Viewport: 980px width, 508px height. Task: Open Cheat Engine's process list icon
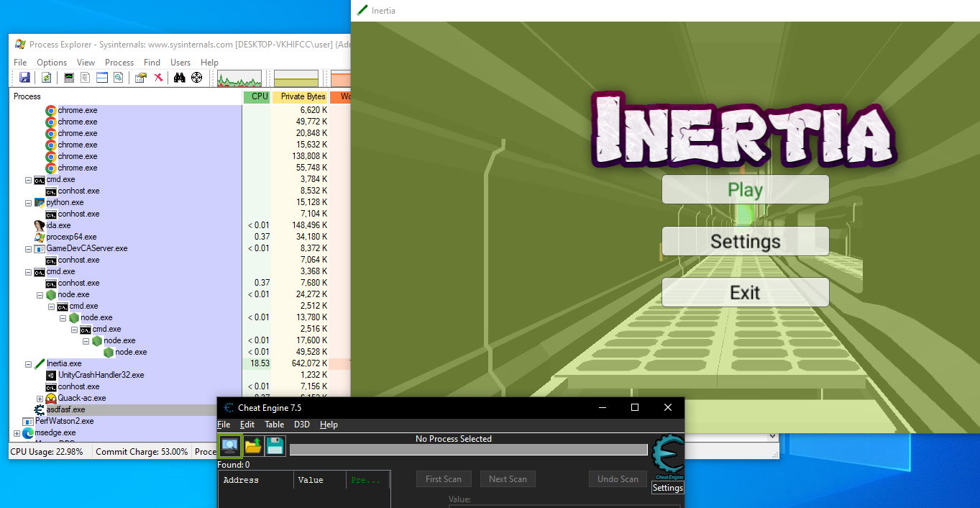(230, 446)
